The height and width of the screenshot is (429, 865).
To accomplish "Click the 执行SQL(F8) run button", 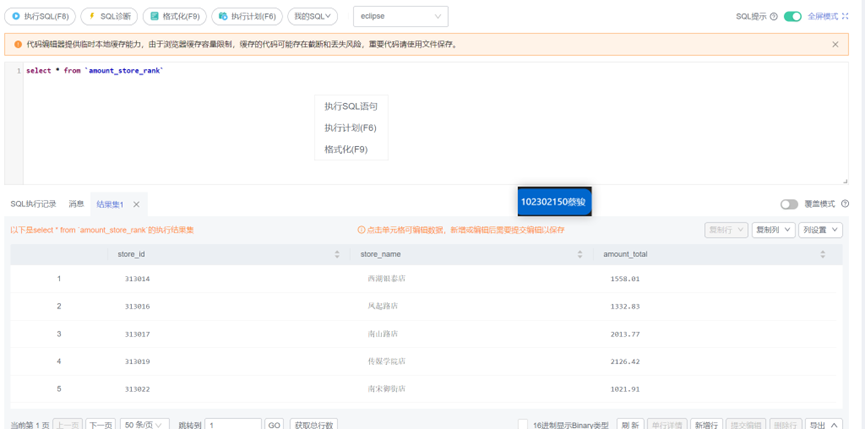I will pyautogui.click(x=40, y=16).
